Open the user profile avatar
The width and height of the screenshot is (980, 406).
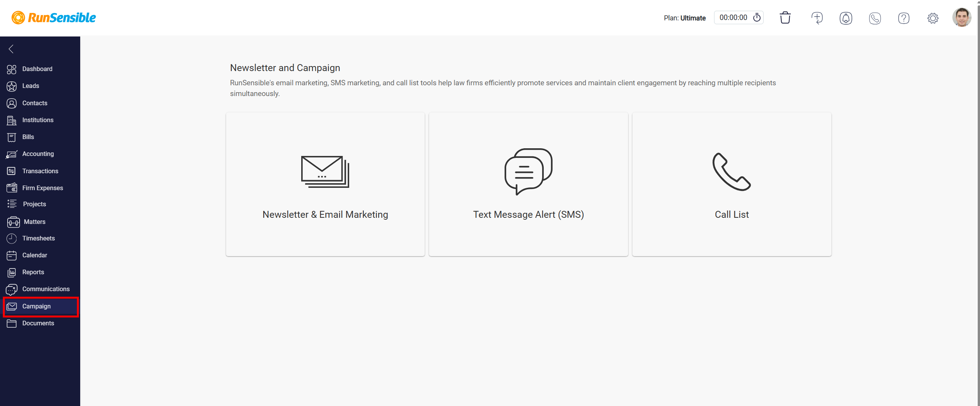(962, 18)
